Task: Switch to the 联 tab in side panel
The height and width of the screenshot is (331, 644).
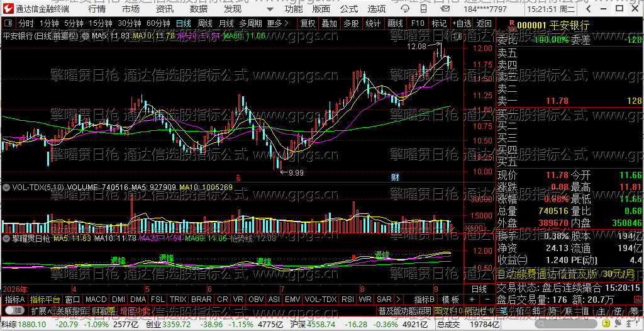Action: tap(568, 311)
